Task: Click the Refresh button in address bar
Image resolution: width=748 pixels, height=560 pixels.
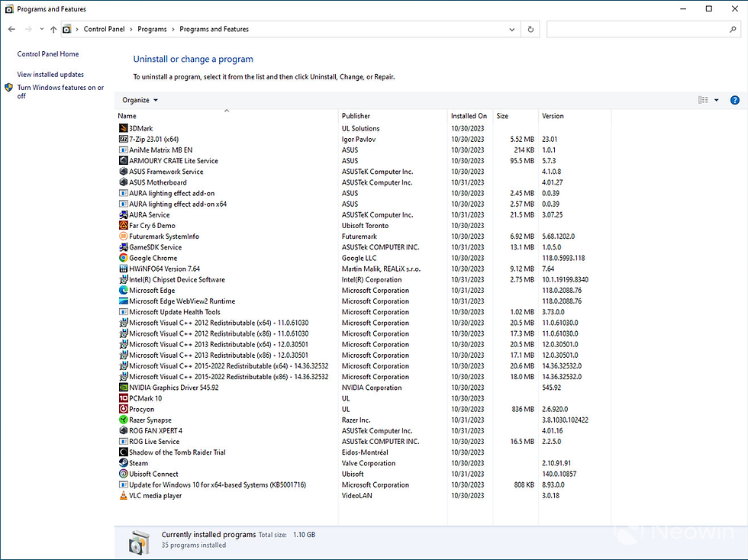Action: pos(530,30)
